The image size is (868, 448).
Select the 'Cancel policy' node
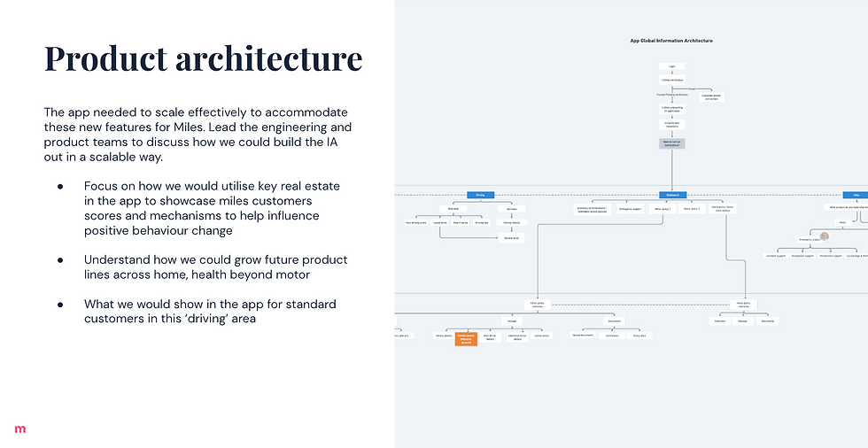[541, 336]
